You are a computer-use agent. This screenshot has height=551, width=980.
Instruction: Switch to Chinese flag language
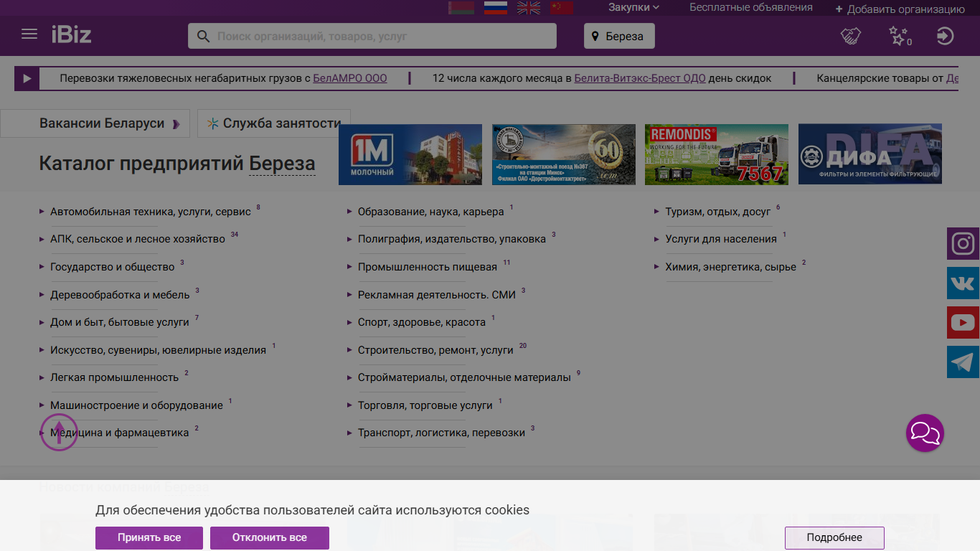[562, 8]
